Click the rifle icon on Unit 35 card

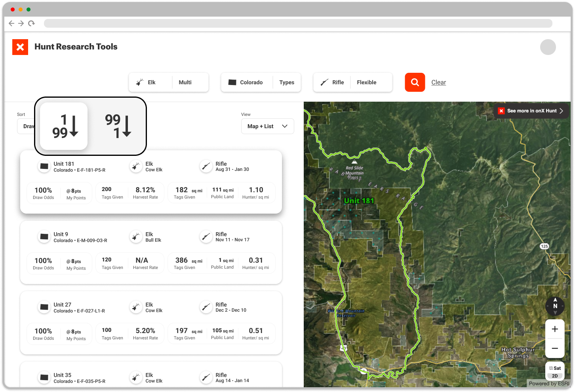[206, 378]
